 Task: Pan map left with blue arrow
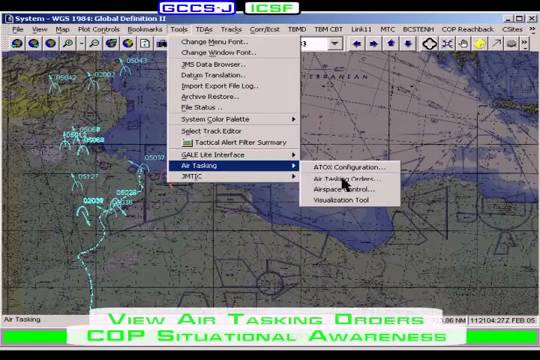click(357, 44)
